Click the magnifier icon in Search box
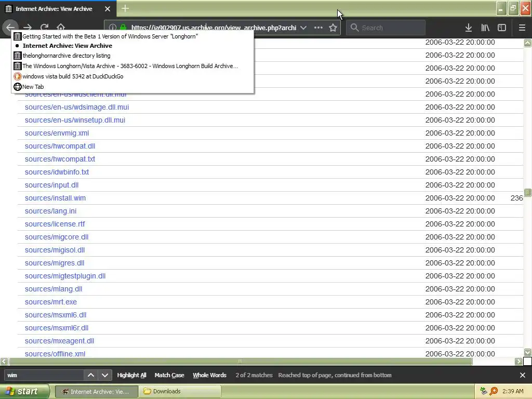Screen dimensions: 532x399 point(354,28)
